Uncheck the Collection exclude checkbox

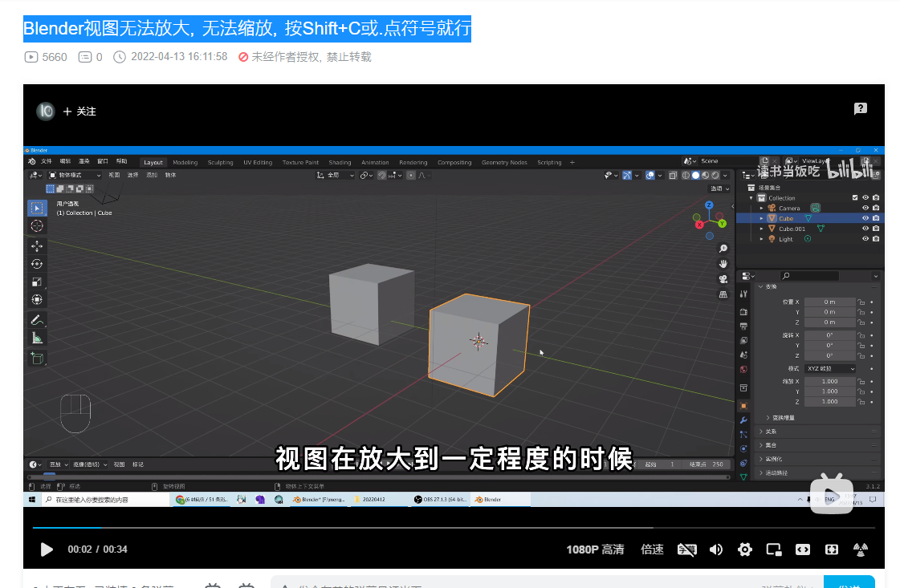[x=855, y=197]
